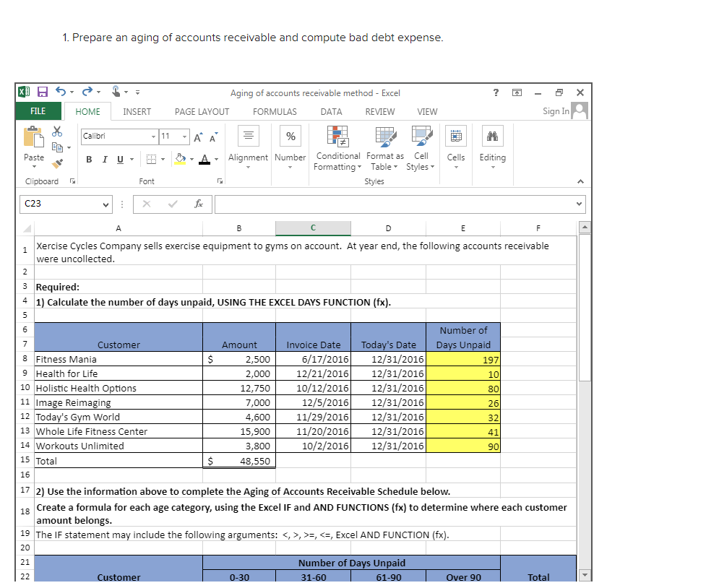The height and width of the screenshot is (588, 706).
Task: Open the FILE tab
Action: [38, 111]
